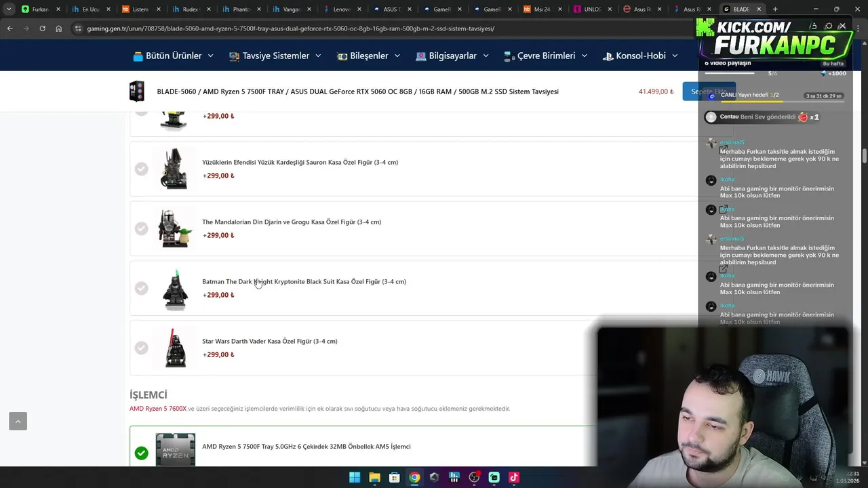Open the Bilgisayarlar dropdown
Viewport: 868px width, 488px height.
(452, 56)
